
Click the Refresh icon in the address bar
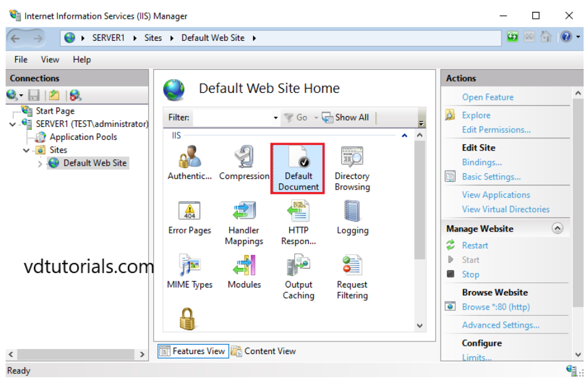(513, 37)
